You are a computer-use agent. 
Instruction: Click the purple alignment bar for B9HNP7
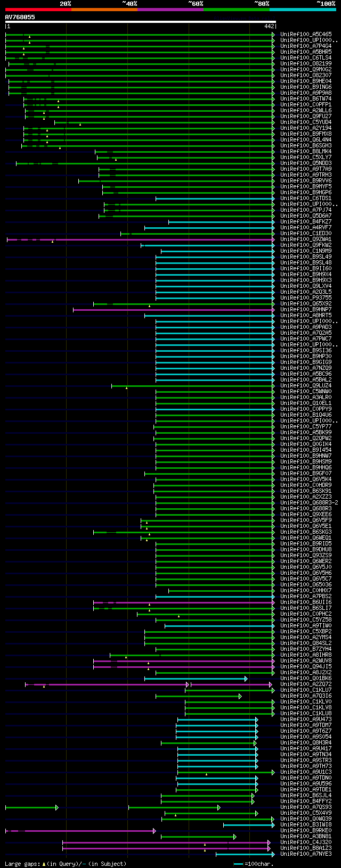click(x=174, y=310)
